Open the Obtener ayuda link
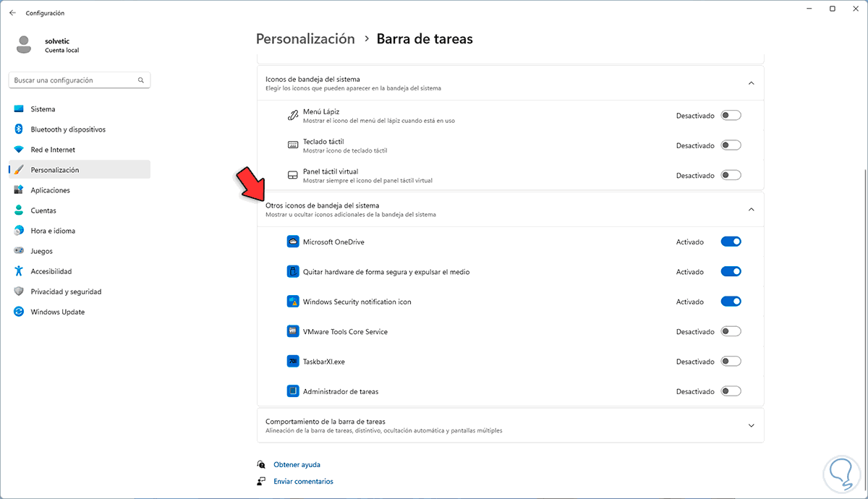Viewport: 868px width, 499px height. (297, 464)
